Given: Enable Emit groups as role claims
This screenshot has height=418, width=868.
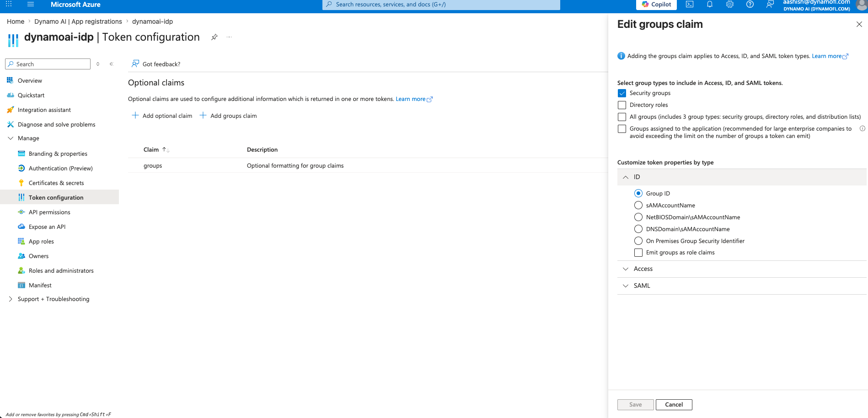Looking at the screenshot, I should click(x=638, y=253).
